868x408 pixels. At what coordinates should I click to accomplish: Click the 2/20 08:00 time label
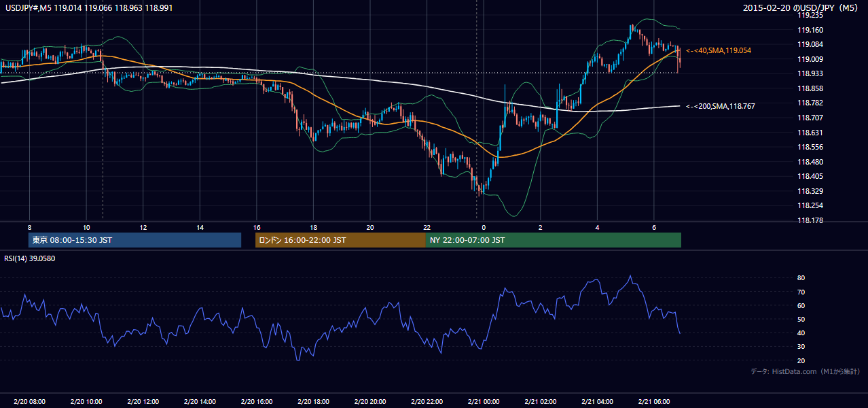(x=29, y=401)
